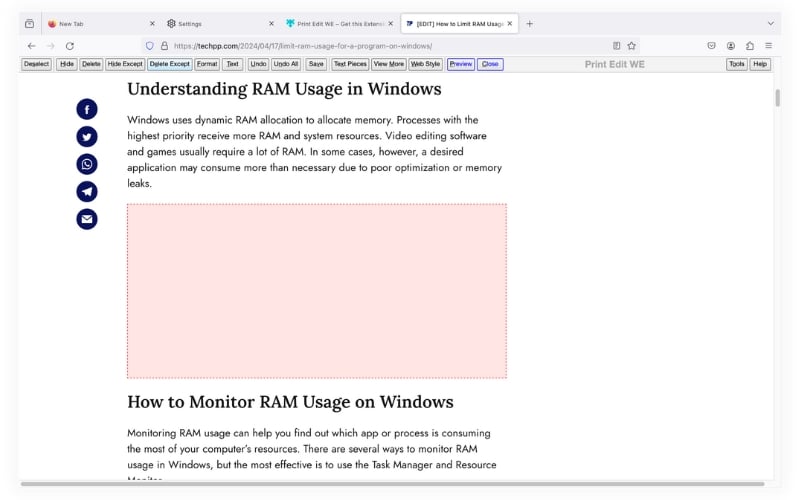Toggle reader view icon
800x500 pixels.
(x=616, y=46)
